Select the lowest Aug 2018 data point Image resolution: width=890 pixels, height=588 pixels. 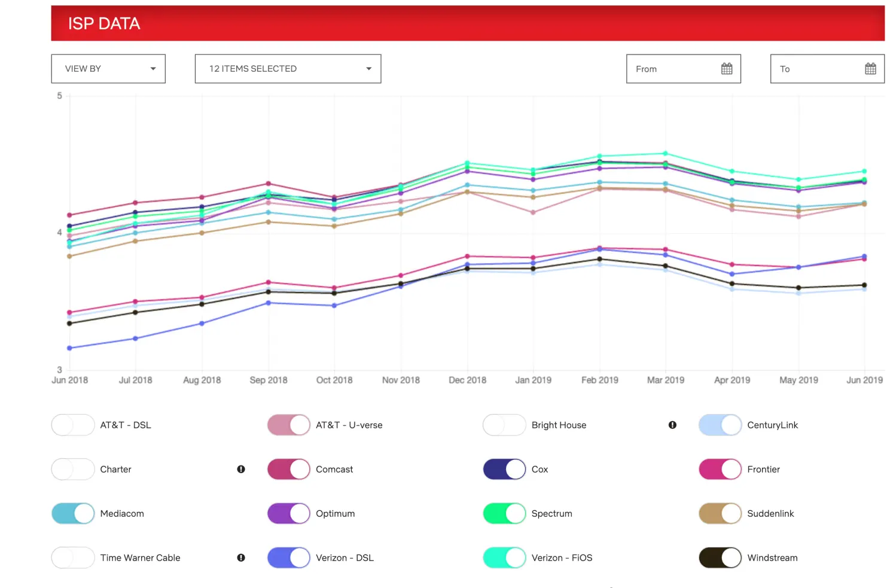(x=202, y=324)
